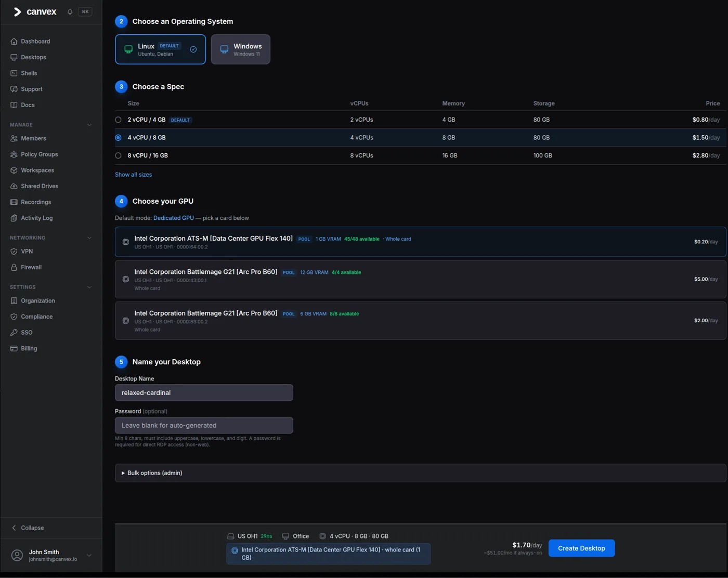Select the 8 vCPU / 16 GB radio button
728x578 pixels.
point(118,155)
